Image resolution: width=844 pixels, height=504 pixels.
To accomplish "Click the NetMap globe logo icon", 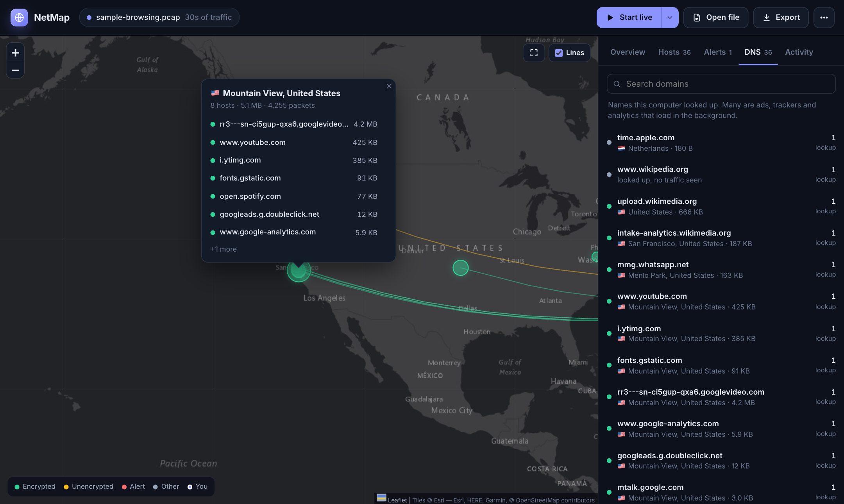I will (19, 18).
